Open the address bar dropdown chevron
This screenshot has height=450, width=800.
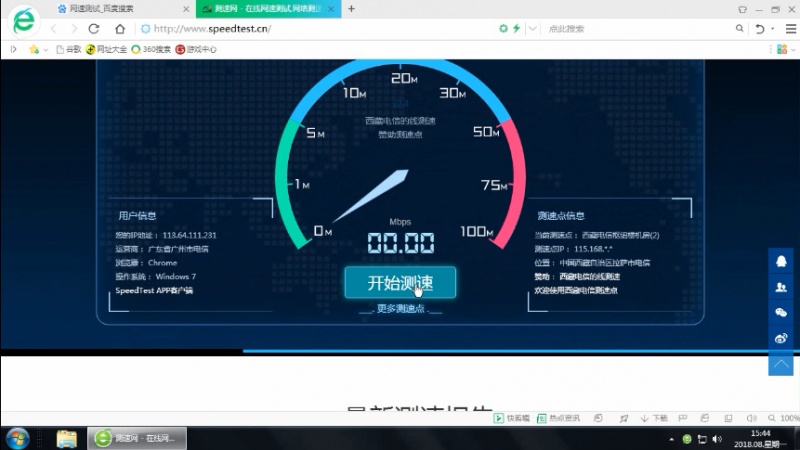(x=533, y=29)
